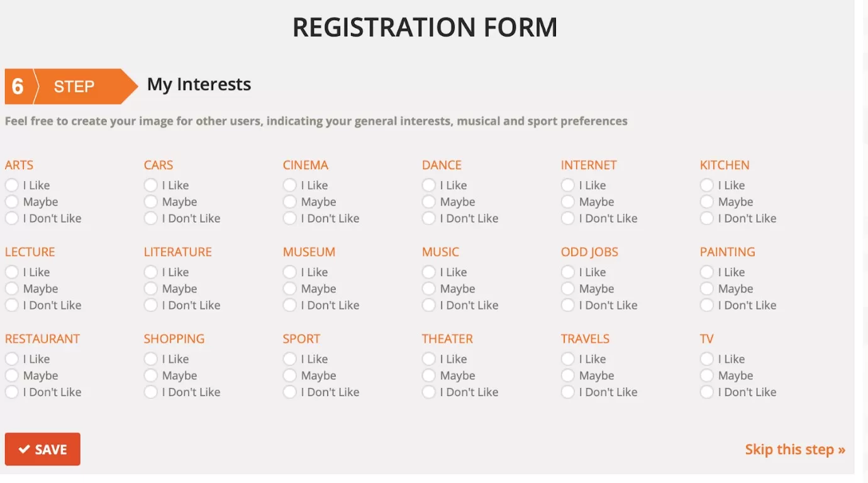The image size is (868, 483).
Task: Select "I Like" for Music
Action: click(428, 272)
